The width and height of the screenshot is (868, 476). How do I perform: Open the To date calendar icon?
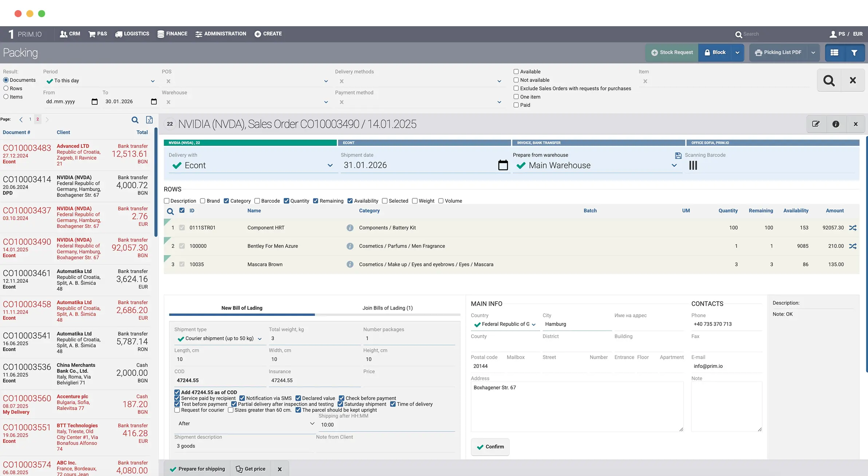pyautogui.click(x=154, y=102)
